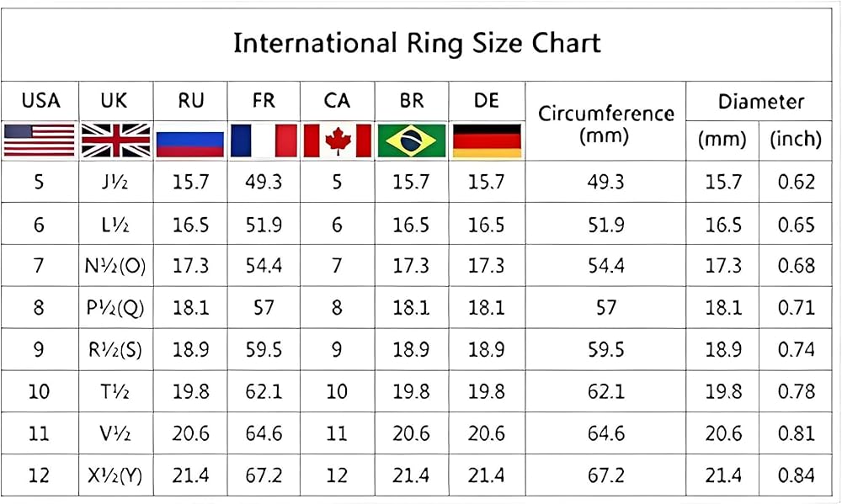842x504 pixels.
Task: Click the USA column header text
Action: coord(40,100)
